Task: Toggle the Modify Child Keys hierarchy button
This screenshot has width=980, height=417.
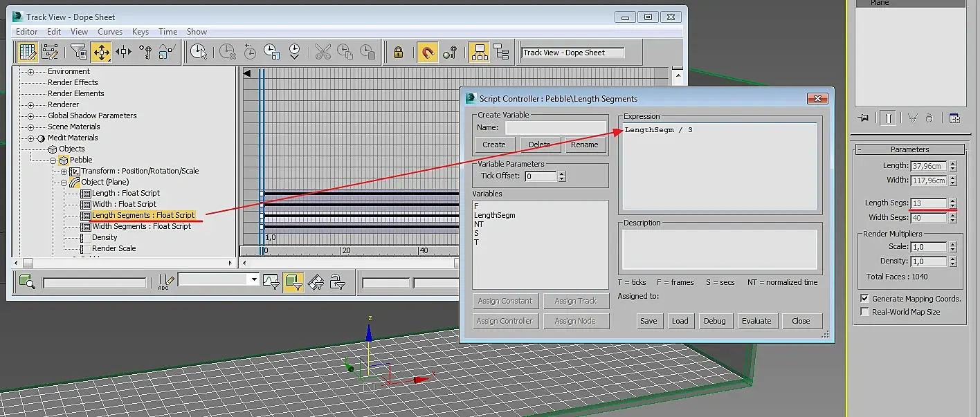Action: [500, 52]
